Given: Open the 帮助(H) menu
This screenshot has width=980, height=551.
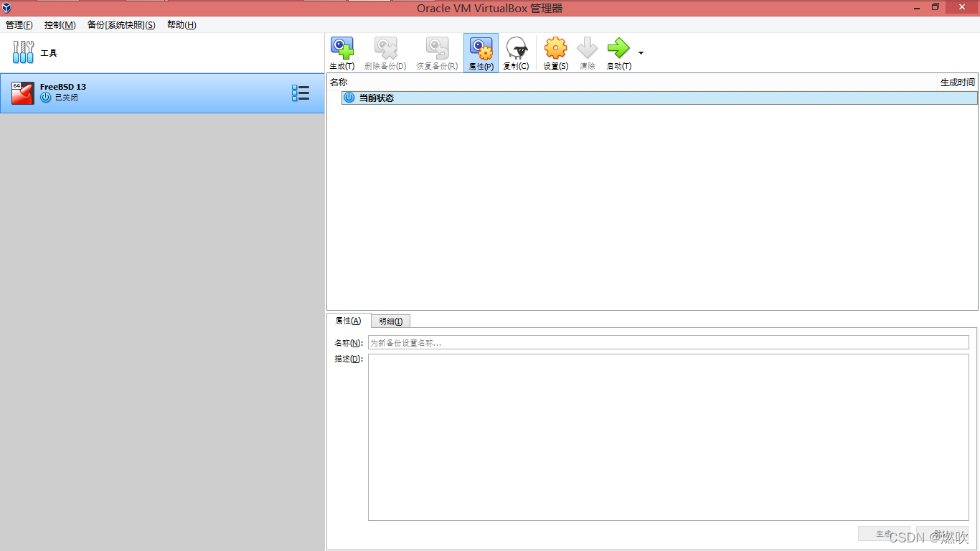Looking at the screenshot, I should [x=182, y=25].
